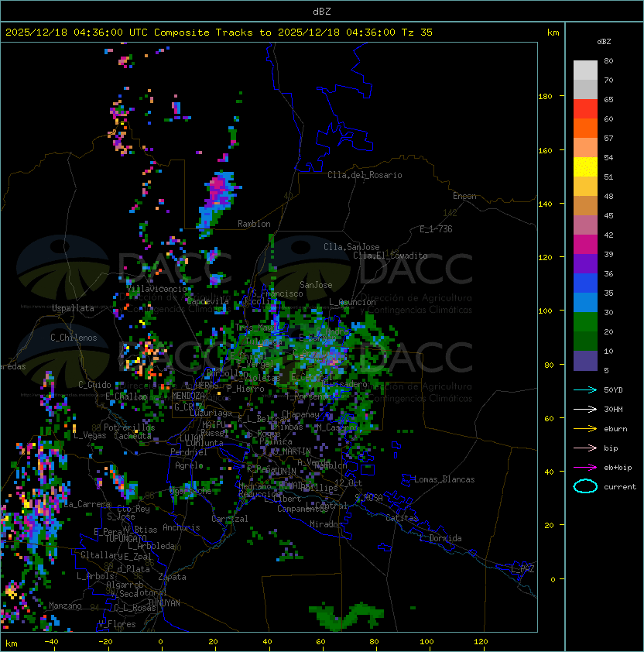
Task: Click the km unit label at top right
Action: click(x=553, y=33)
